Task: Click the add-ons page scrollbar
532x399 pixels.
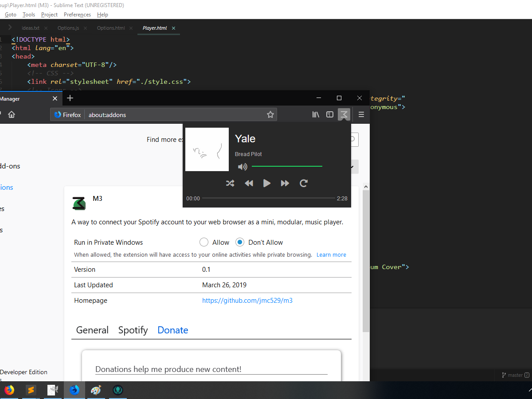Action: pyautogui.click(x=366, y=261)
